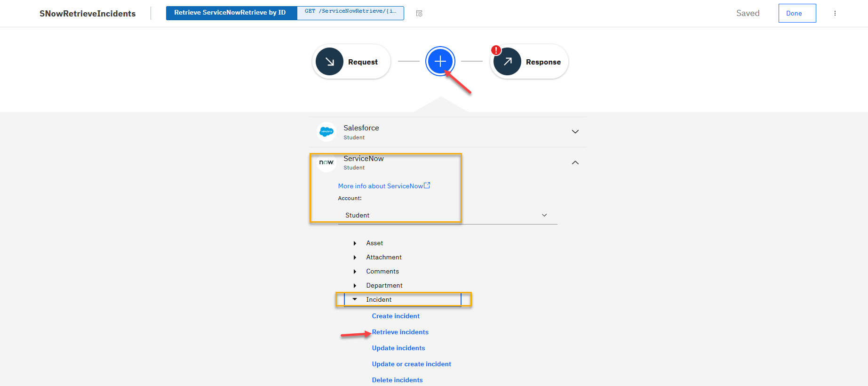Click the Done button
The image size is (868, 386).
[797, 13]
